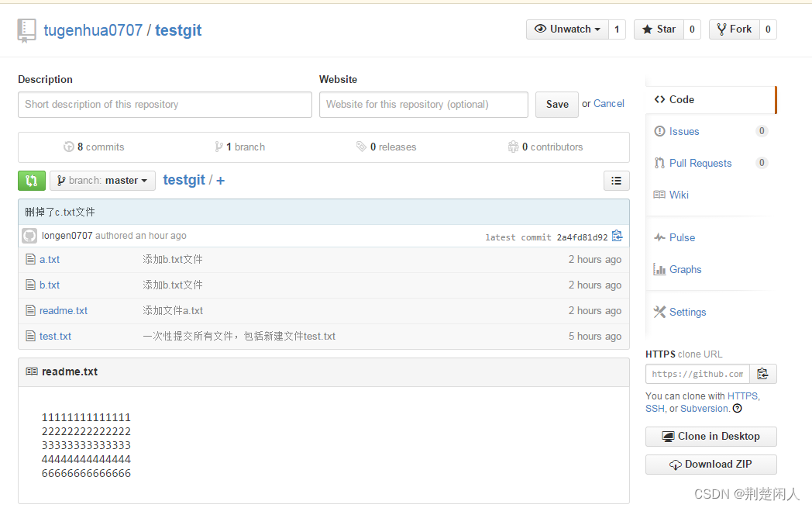Image resolution: width=812 pixels, height=508 pixels.
Task: Open the commit message 删掉了c.txt文件
Action: tap(60, 212)
